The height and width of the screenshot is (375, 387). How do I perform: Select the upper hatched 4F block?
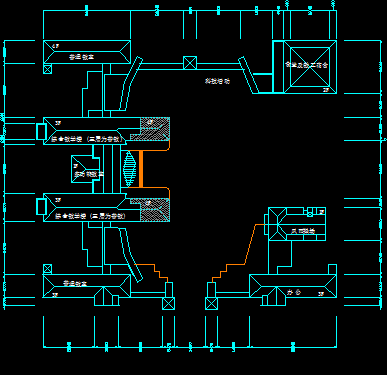pos(150,129)
